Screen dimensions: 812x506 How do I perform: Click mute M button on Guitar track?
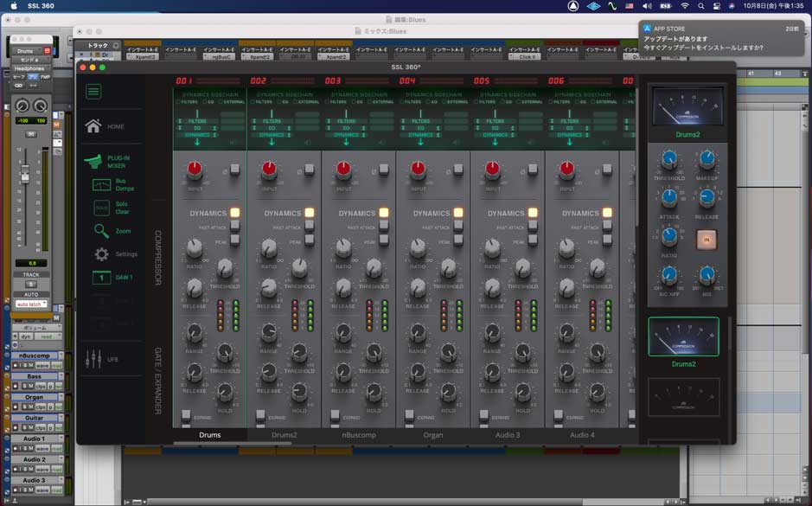(30, 427)
